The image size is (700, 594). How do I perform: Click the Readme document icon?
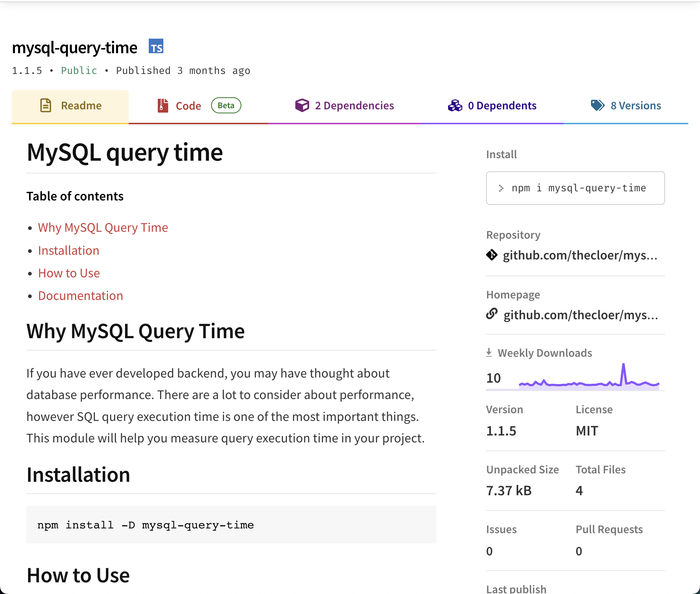click(46, 105)
